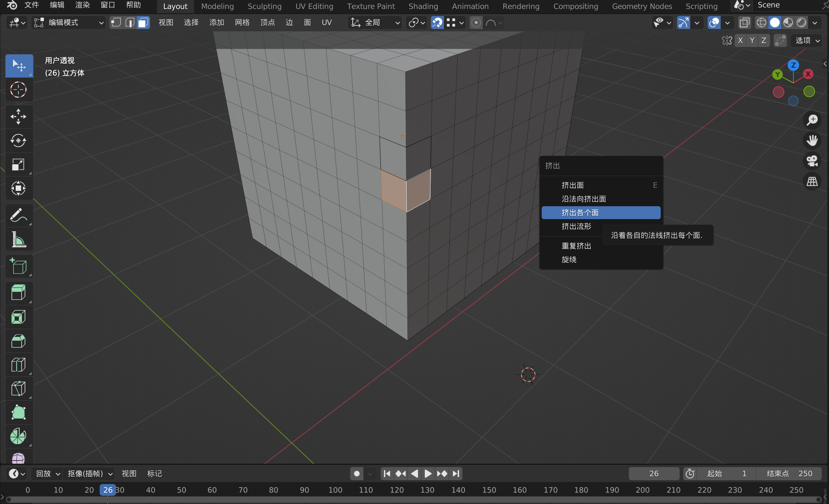Select the Inset Faces tool
Screen dimensions: 829x504
click(19, 317)
